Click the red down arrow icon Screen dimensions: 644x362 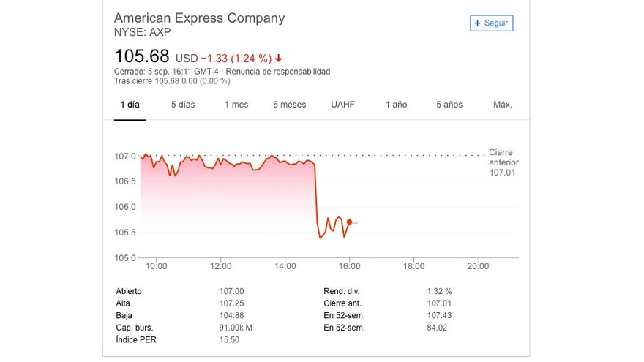(x=279, y=59)
